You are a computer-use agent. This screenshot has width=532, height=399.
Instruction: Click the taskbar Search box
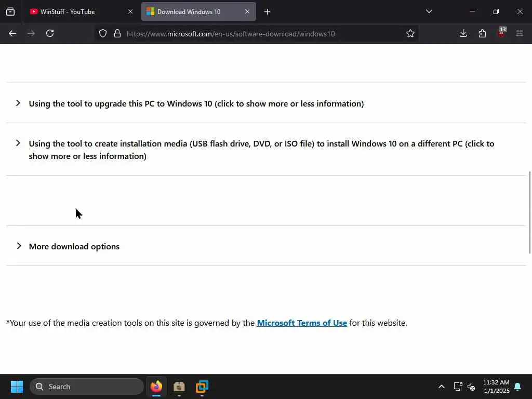(x=87, y=387)
